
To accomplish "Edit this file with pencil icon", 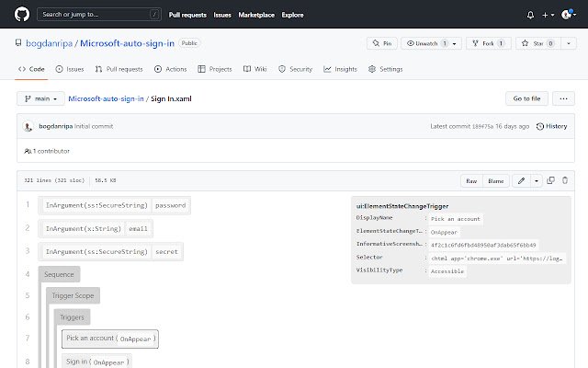I will pos(521,181).
